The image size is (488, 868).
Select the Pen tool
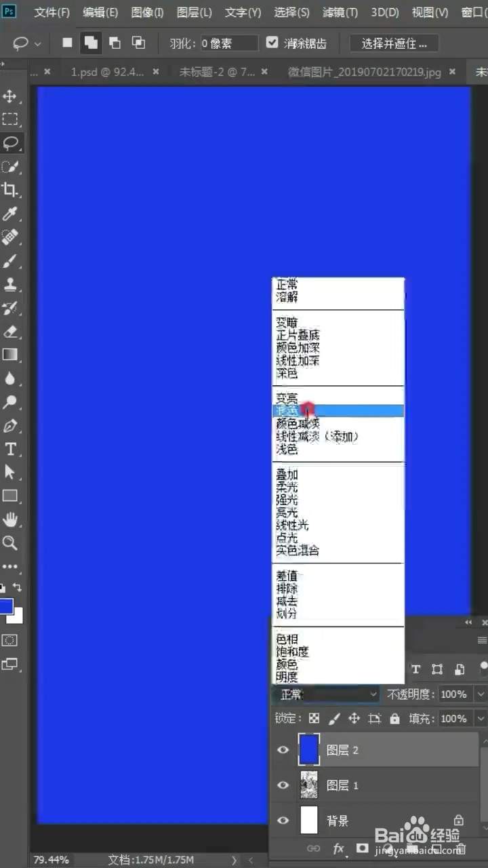pos(10,426)
